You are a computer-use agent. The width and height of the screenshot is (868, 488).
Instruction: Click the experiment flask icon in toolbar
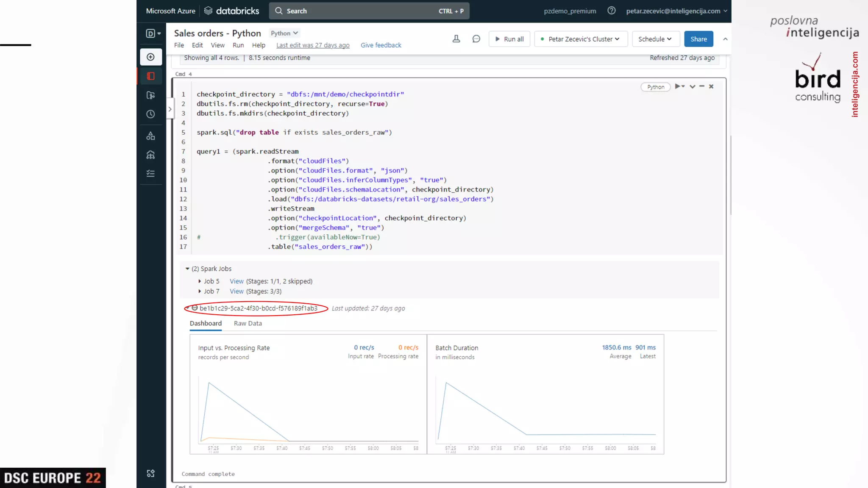pos(456,39)
